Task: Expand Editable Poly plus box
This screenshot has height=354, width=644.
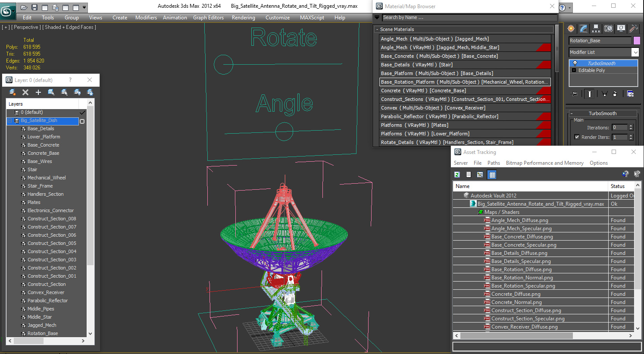Action: pyautogui.click(x=574, y=70)
